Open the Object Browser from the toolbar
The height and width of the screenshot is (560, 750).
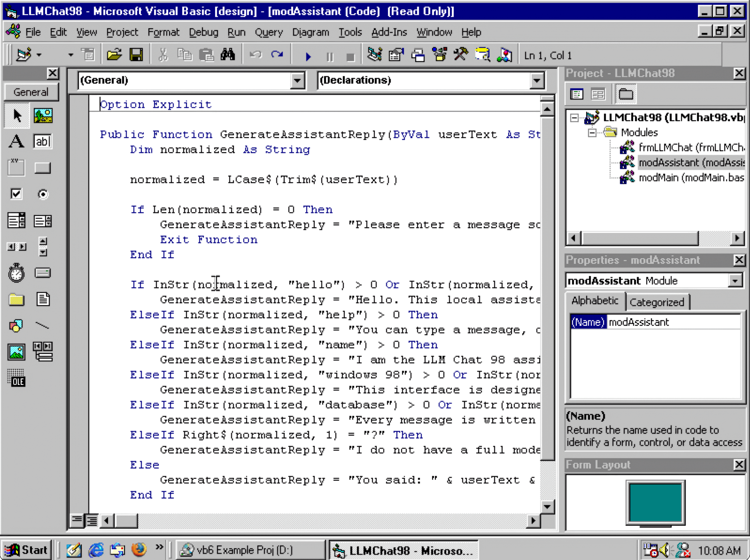483,55
